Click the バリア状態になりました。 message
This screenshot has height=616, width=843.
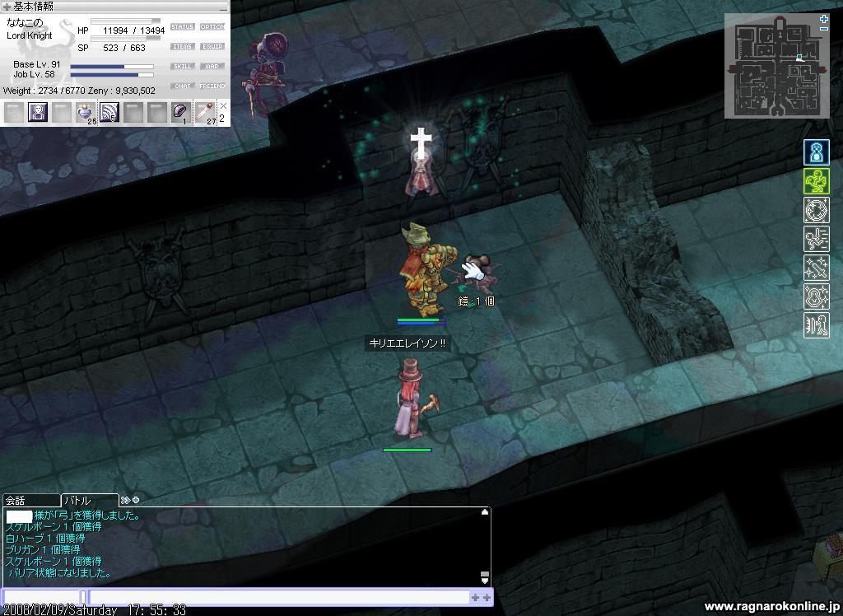tap(60, 573)
